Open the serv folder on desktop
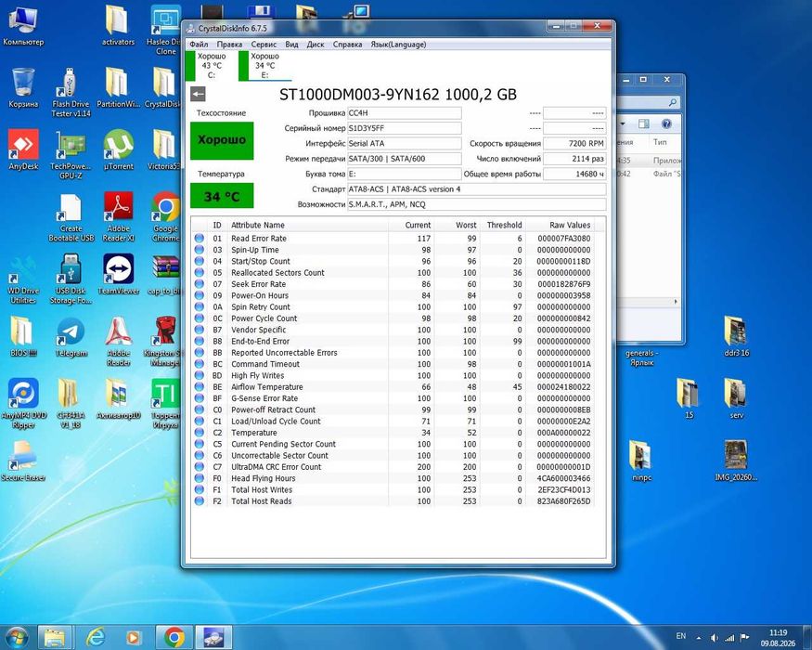The image size is (812, 650). 737,399
